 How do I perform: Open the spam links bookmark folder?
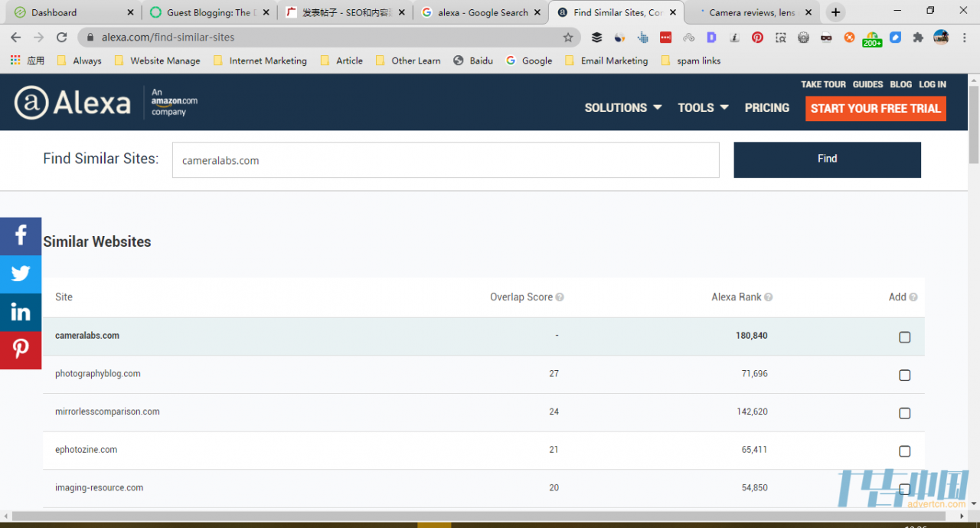point(691,61)
